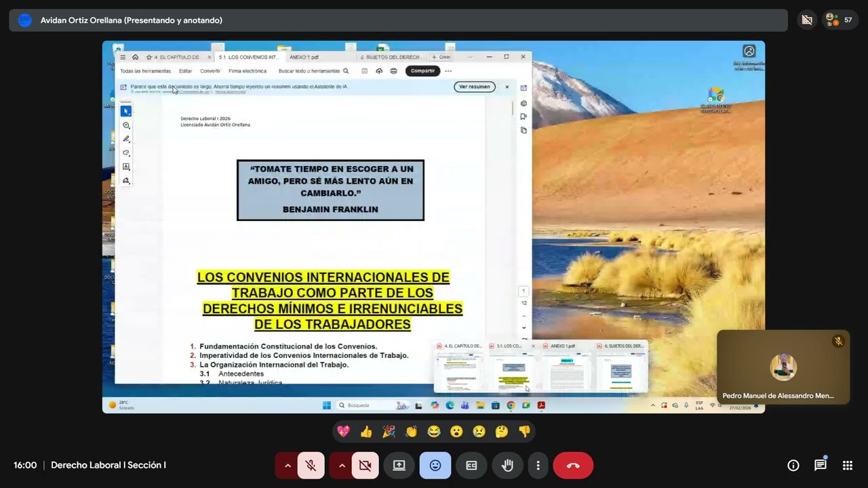Image resolution: width=868 pixels, height=488 pixels.
Task: Choose the selection arrow tool
Action: pos(126,111)
